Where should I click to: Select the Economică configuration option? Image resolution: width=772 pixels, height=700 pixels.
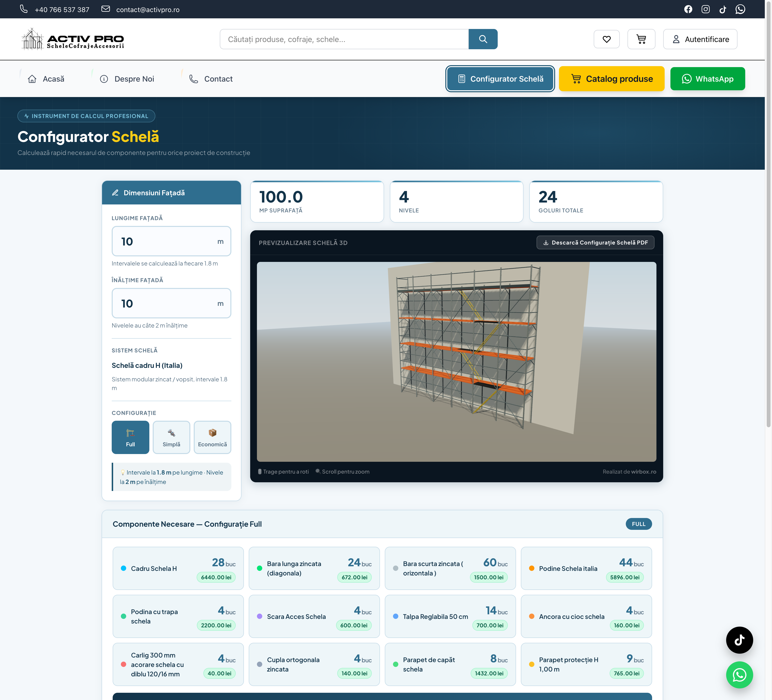coord(212,437)
